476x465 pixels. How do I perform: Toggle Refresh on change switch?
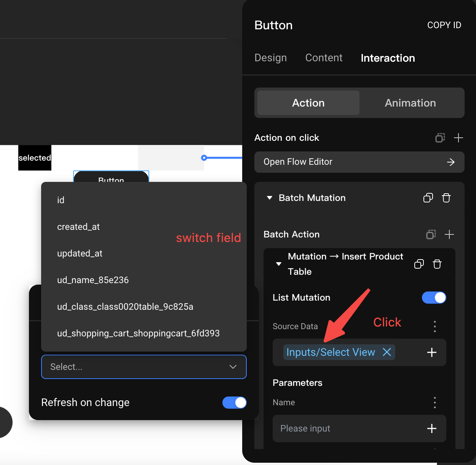[x=235, y=403]
